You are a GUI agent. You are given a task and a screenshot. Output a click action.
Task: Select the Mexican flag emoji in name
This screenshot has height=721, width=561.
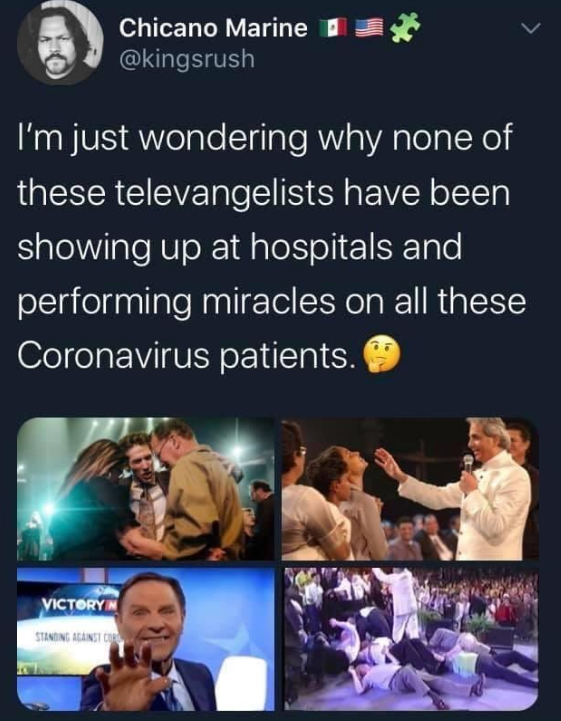(333, 29)
